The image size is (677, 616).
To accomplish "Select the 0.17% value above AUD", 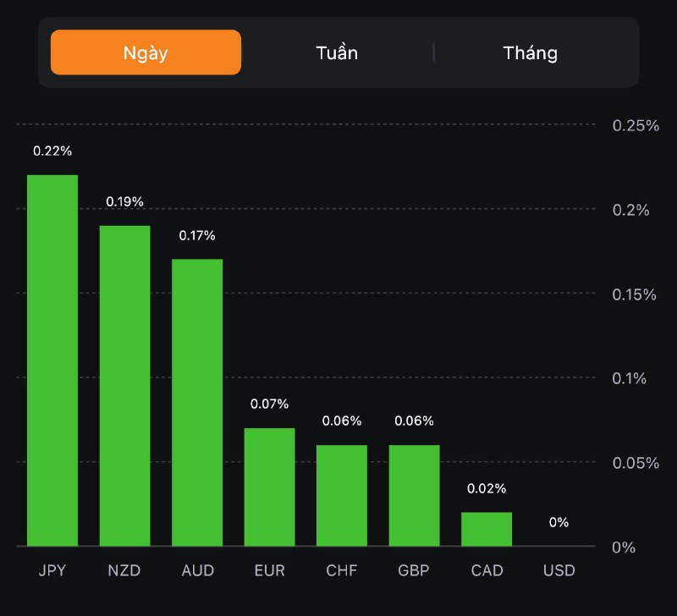I will [197, 235].
